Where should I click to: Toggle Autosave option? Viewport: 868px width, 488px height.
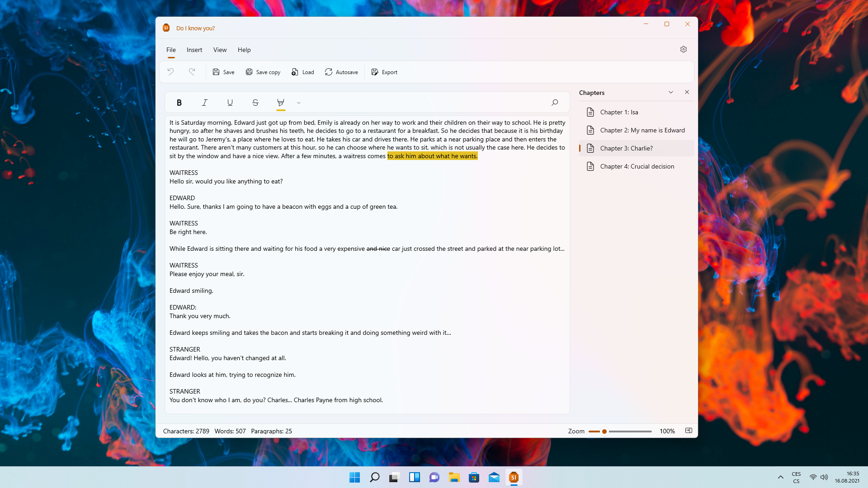tap(341, 72)
